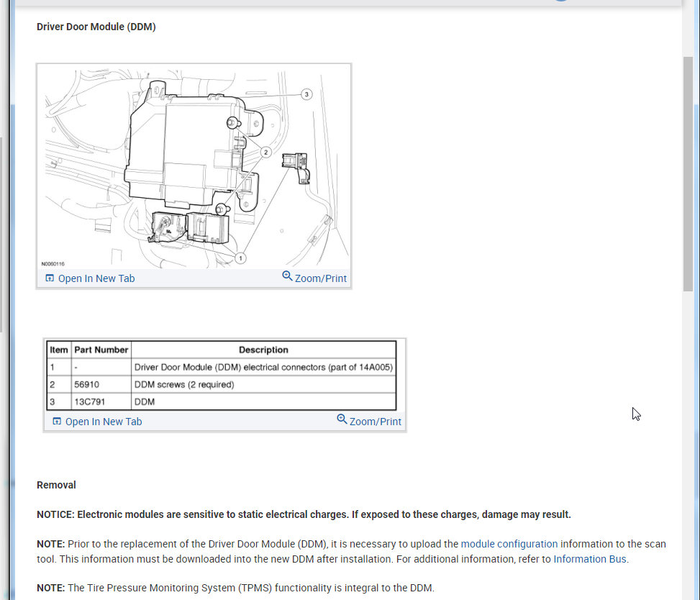Select part number 56910 cell
The height and width of the screenshot is (600, 700).
click(101, 385)
